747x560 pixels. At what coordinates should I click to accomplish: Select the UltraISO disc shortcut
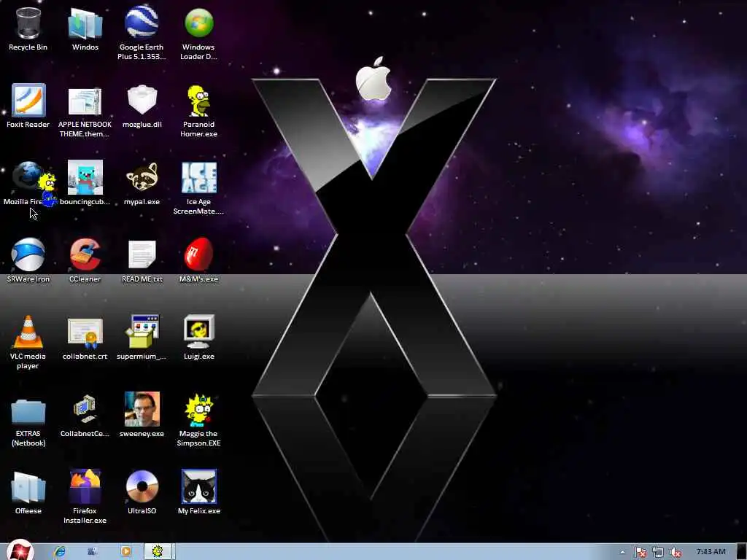click(x=142, y=486)
